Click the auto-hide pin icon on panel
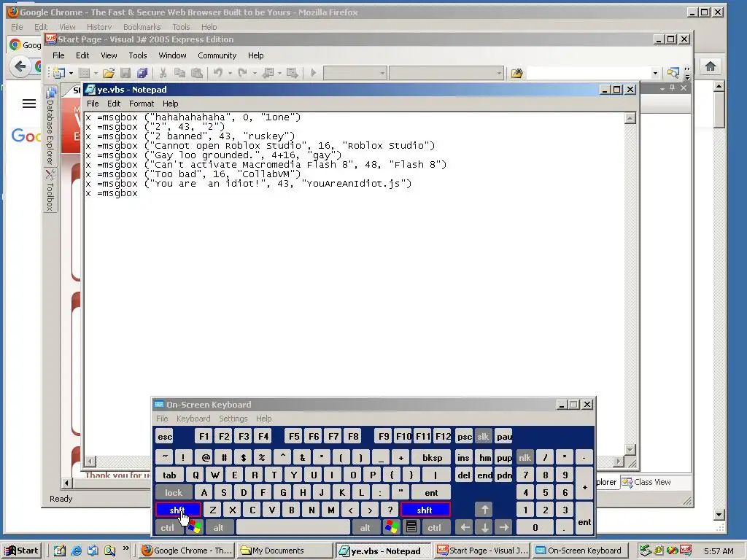The width and height of the screenshot is (747, 560). click(672, 88)
